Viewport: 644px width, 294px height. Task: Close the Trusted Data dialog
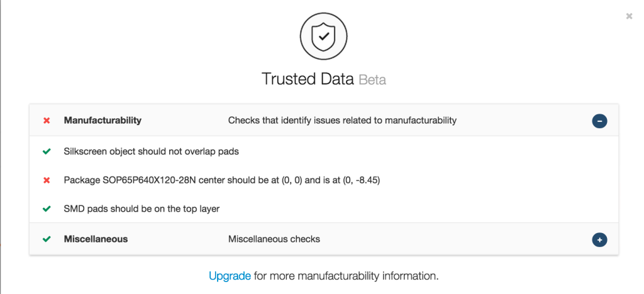[629, 16]
